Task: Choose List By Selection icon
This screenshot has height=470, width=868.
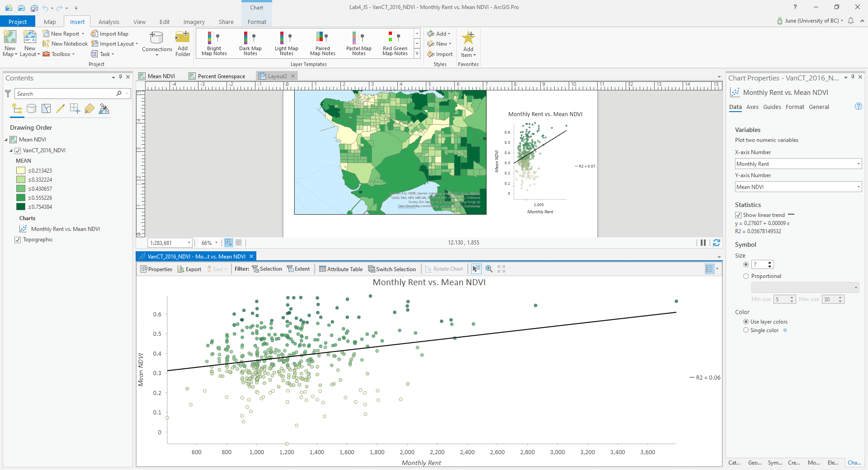Action: pos(46,108)
